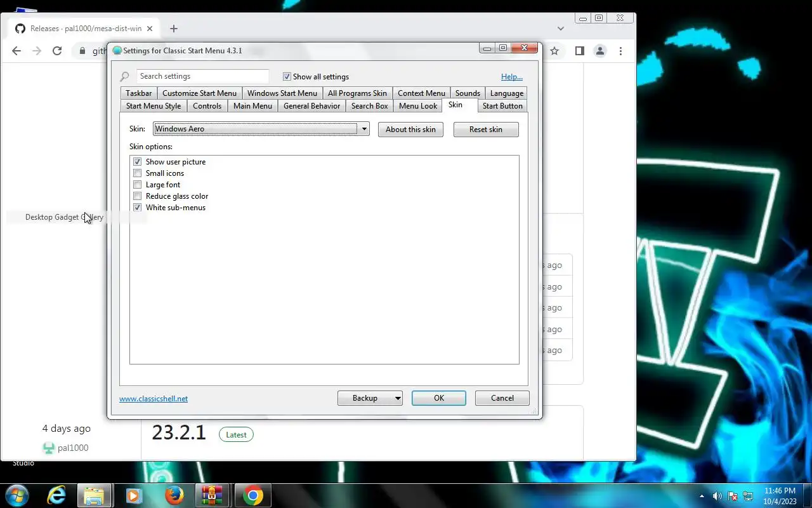Viewport: 812px width, 508px height.
Task: Click the '4 days ago' release date text
Action: 67,429
